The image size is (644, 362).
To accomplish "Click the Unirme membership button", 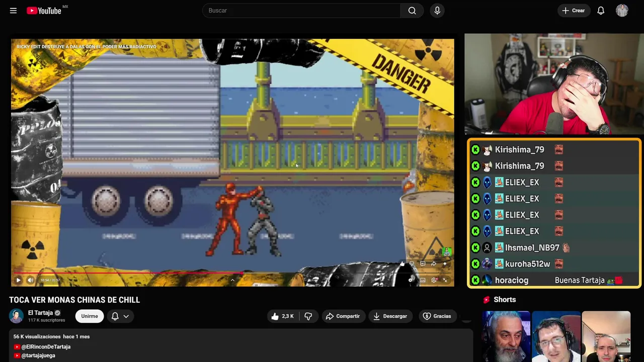I will coord(90,316).
